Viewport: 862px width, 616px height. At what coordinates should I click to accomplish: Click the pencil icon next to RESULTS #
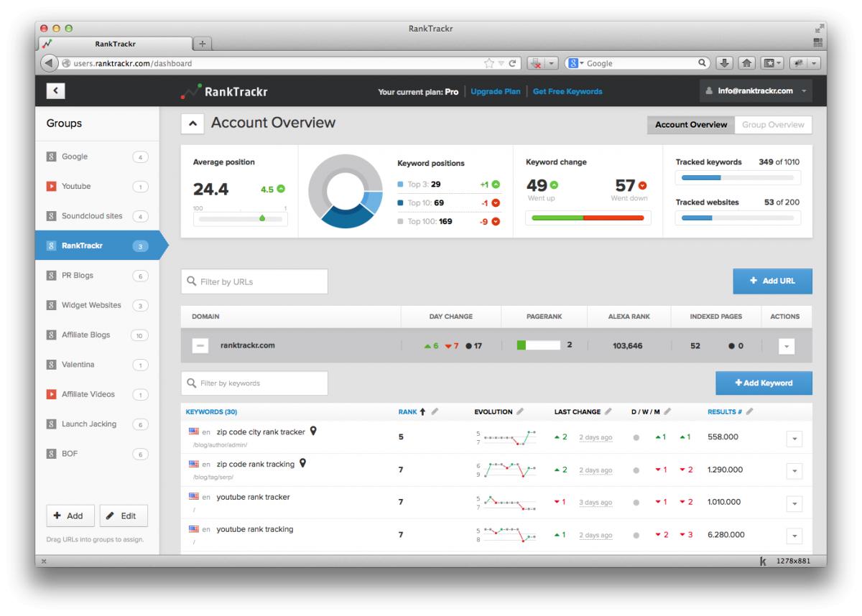coord(750,411)
